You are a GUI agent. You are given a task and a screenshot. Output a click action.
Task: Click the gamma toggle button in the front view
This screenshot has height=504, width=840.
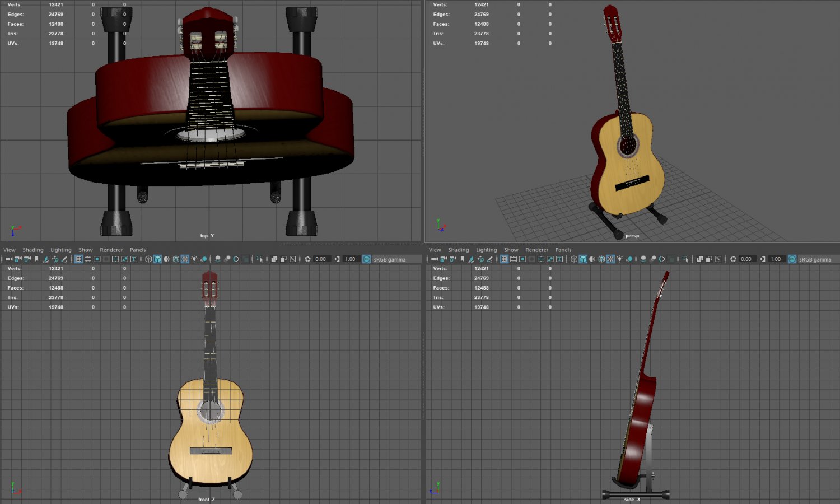click(337, 259)
